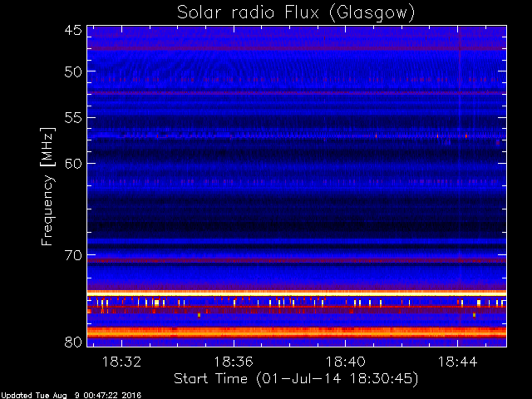Click the bright white emission band near 74 MHz
This screenshot has height=399, width=532.
point(297,293)
